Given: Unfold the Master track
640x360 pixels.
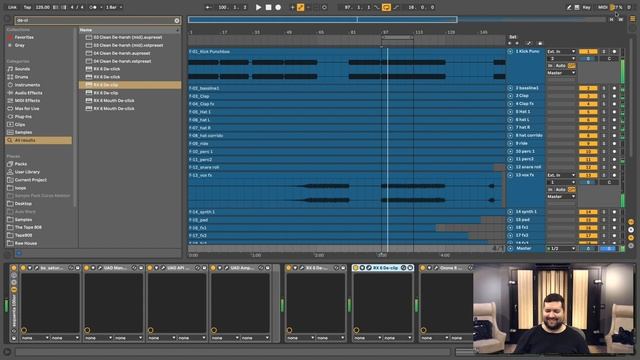Looking at the screenshot, I should pos(510,248).
